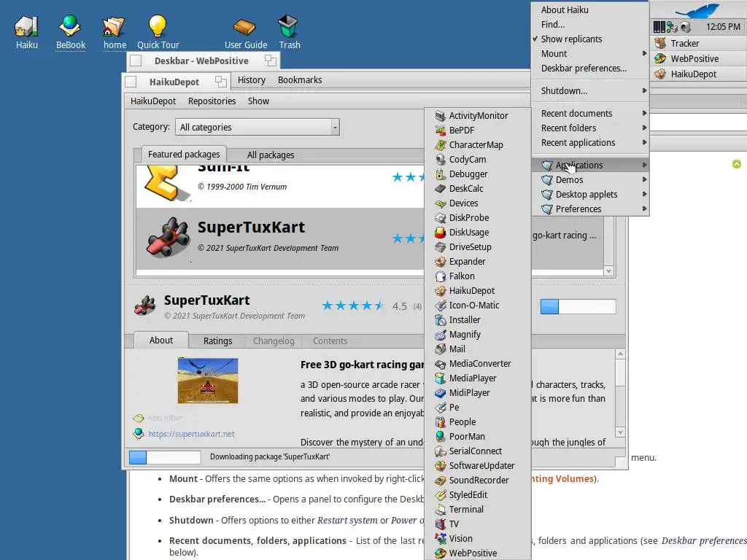Open PoorMan web server entry
Screen dimensions: 747x560
point(477,437)
